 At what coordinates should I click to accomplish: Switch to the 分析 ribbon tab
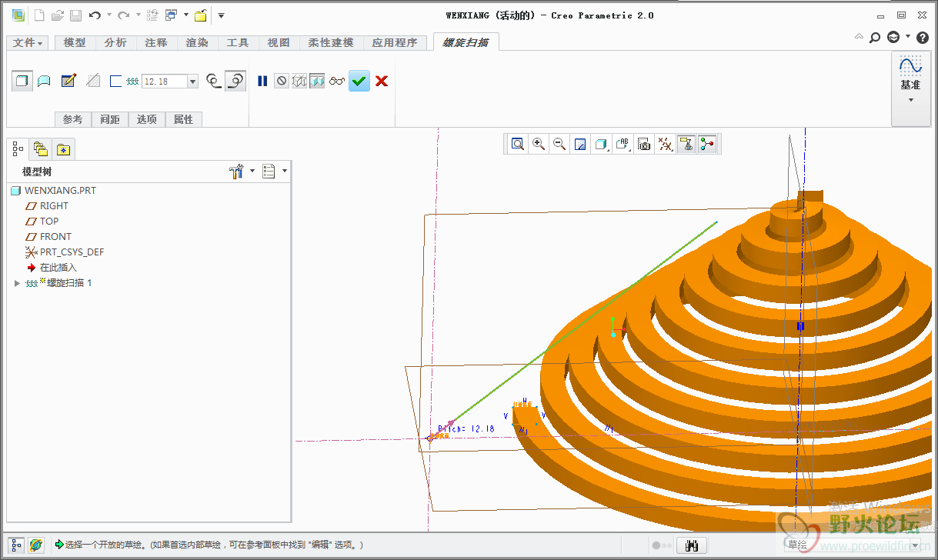click(115, 43)
